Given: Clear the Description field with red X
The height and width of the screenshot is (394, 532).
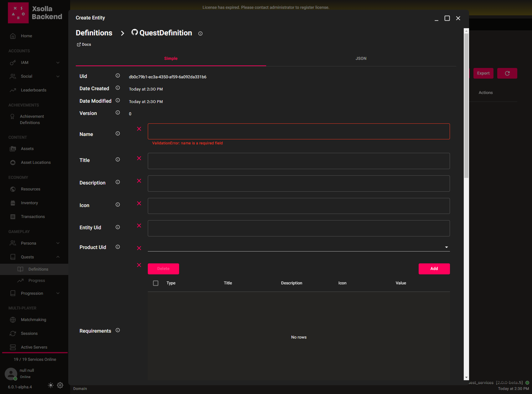Looking at the screenshot, I should tap(139, 181).
